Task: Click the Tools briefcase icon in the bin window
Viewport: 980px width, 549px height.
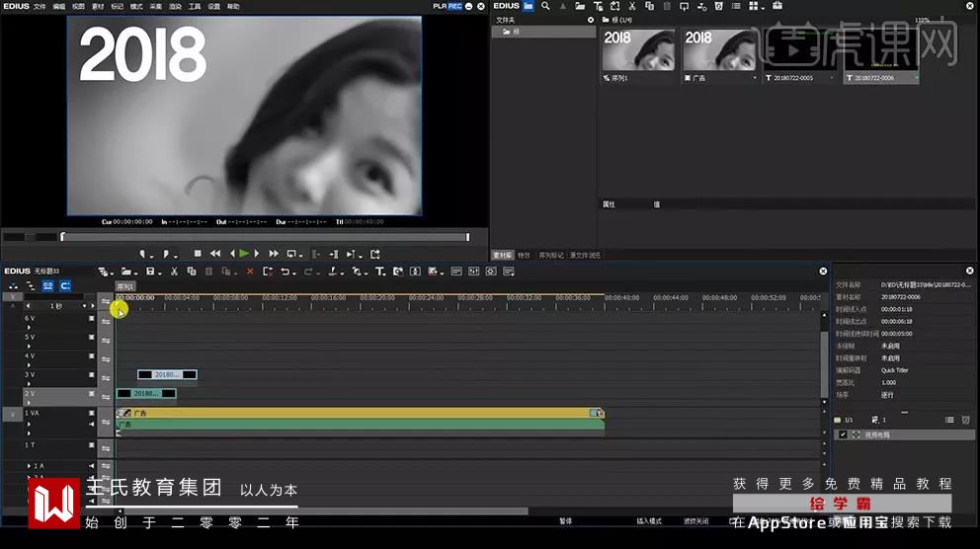Action: click(x=776, y=6)
